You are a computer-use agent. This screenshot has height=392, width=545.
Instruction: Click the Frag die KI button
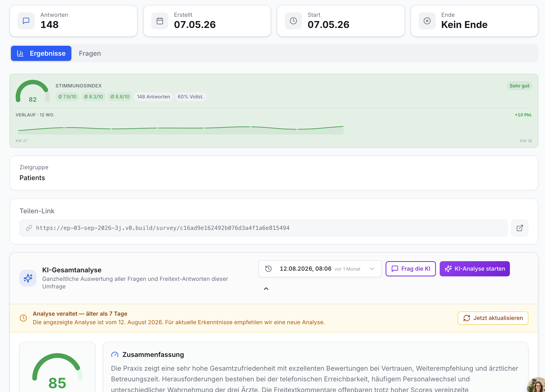coord(411,269)
